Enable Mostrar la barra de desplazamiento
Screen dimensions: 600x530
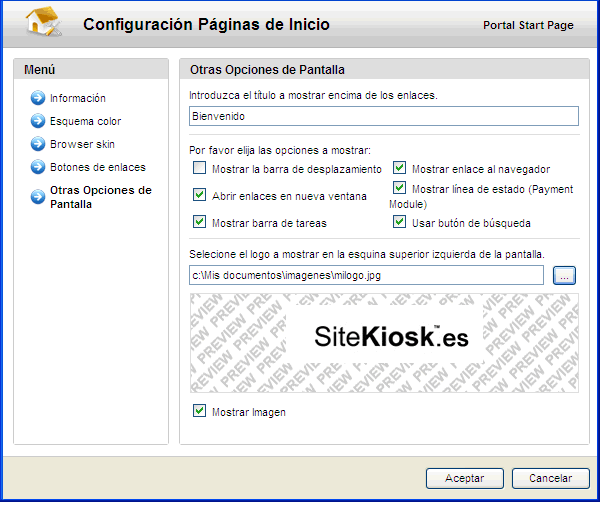pyautogui.click(x=200, y=169)
